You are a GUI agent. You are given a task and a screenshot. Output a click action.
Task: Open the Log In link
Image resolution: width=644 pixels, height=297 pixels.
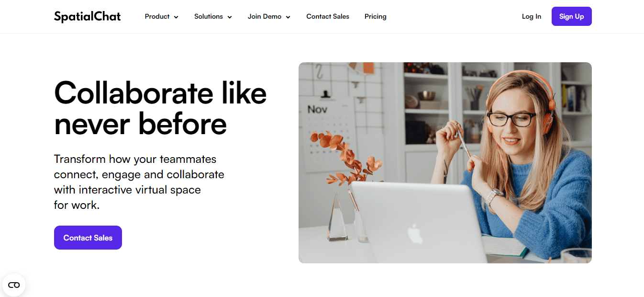tap(532, 16)
